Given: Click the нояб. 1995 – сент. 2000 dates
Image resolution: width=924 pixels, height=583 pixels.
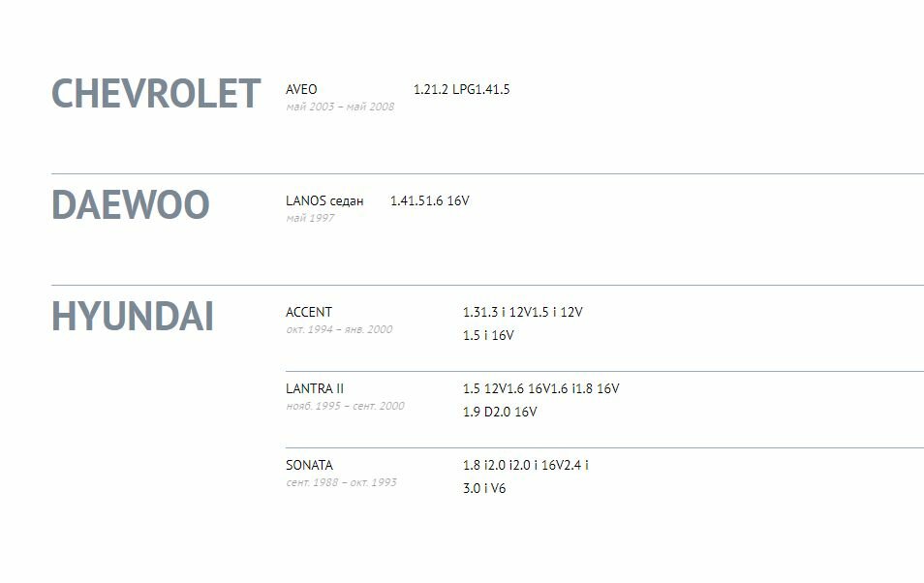Looking at the screenshot, I should coord(346,406).
